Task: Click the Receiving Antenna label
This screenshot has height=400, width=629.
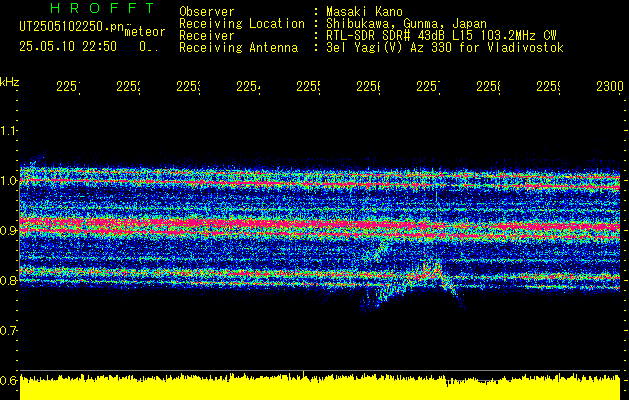Action: tap(238, 48)
